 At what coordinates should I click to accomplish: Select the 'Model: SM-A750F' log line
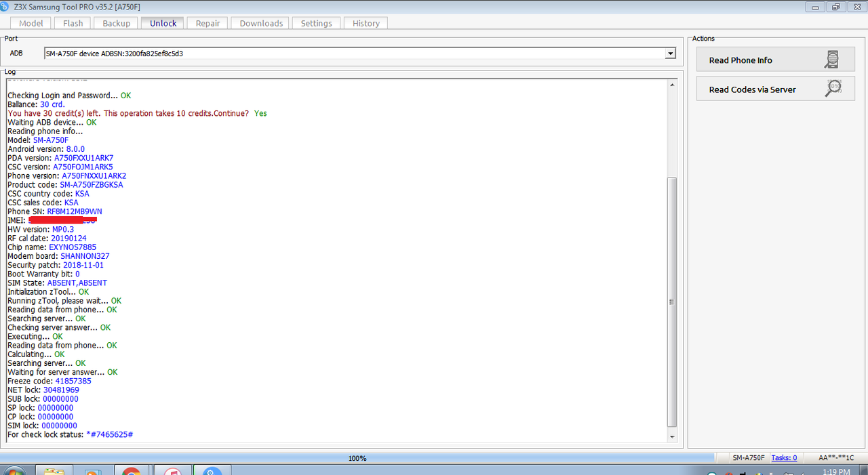[x=38, y=140]
